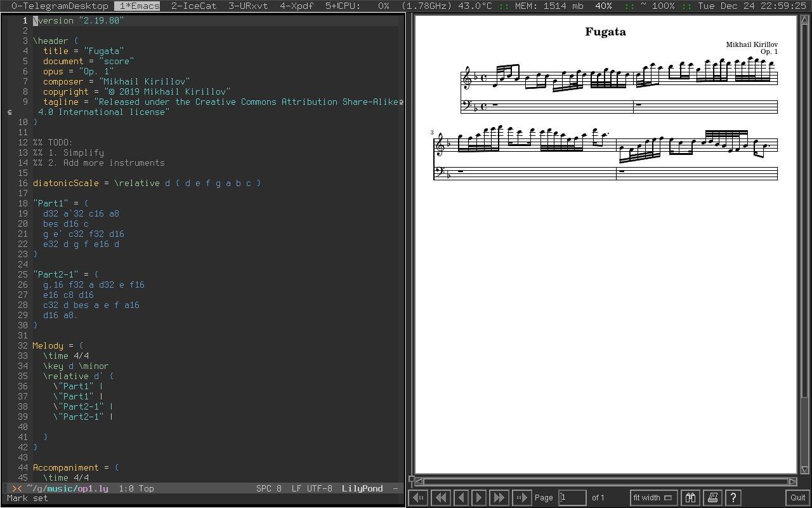This screenshot has width=812, height=508.
Task: Click the op1.ly buffer name in modeline
Action: click(x=93, y=488)
